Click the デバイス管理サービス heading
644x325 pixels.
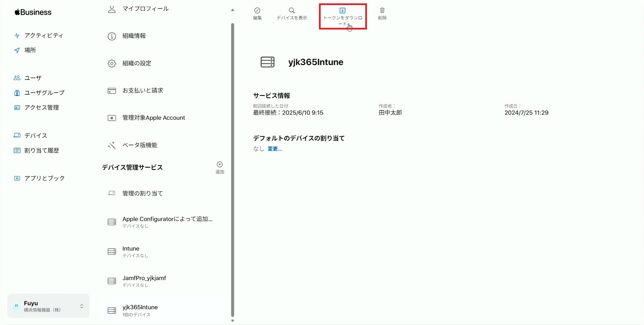pyautogui.click(x=132, y=167)
